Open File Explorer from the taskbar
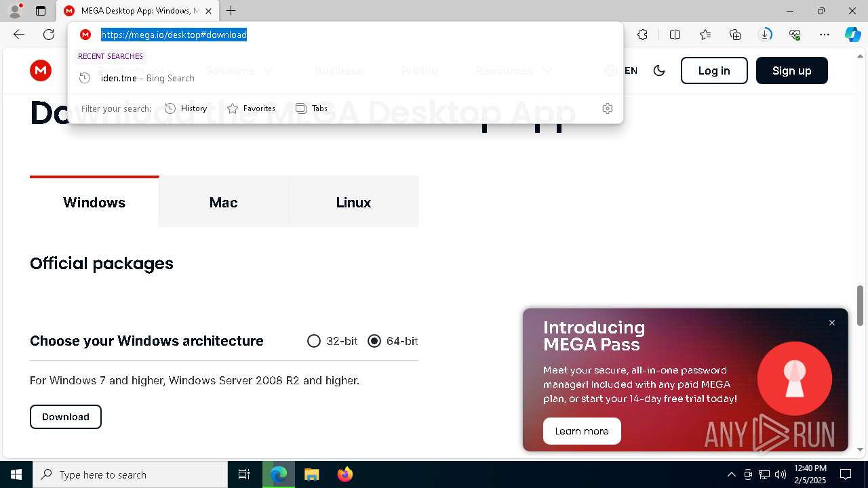The height and width of the screenshot is (488, 868). [311, 474]
